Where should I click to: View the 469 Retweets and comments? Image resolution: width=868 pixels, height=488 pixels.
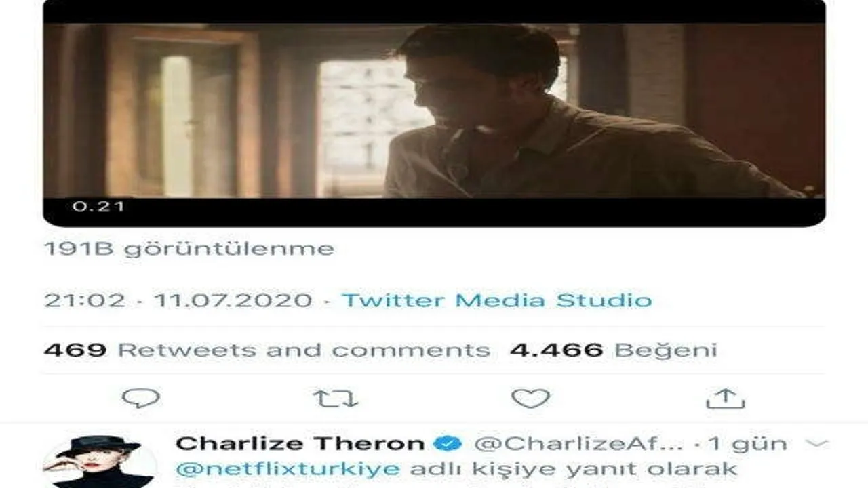[267, 350]
